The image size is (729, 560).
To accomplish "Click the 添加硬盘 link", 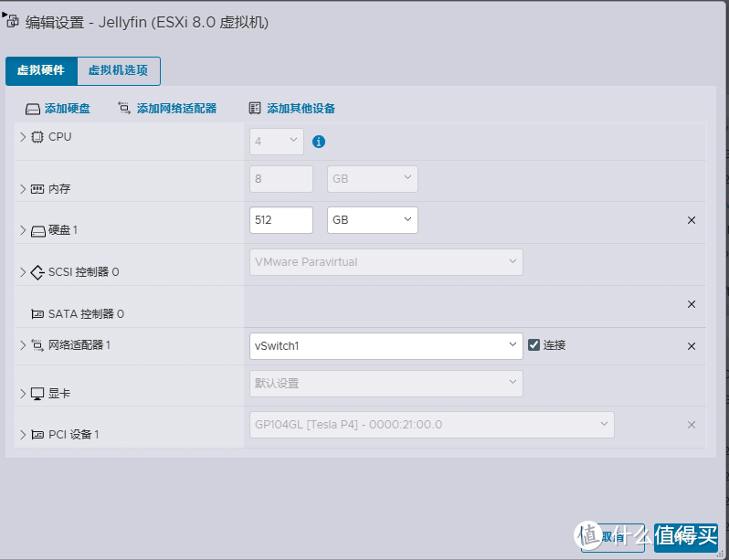I will coord(68,109).
